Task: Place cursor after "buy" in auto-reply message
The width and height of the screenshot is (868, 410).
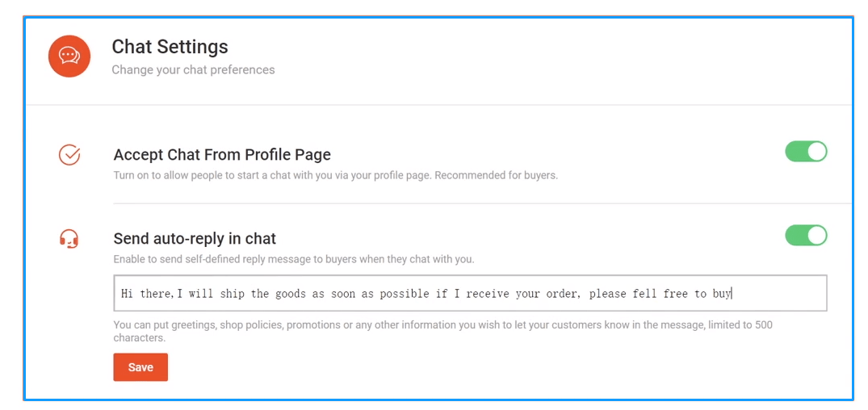Action: (732, 294)
